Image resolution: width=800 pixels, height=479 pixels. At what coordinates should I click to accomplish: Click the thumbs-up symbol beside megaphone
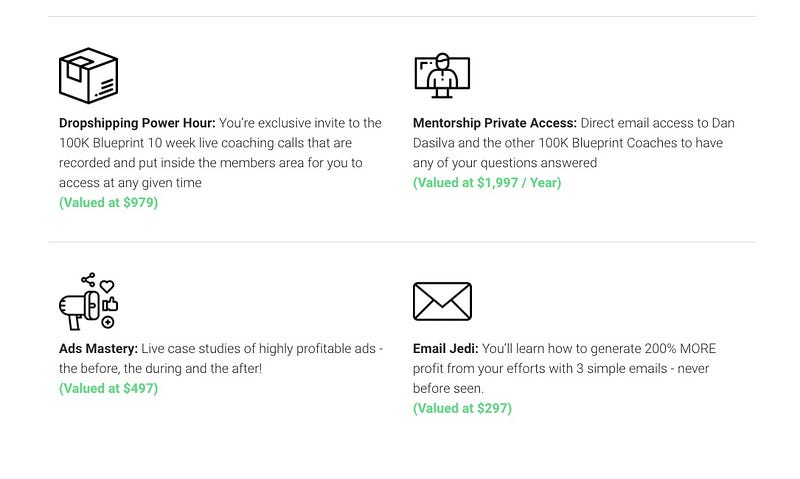(x=109, y=304)
